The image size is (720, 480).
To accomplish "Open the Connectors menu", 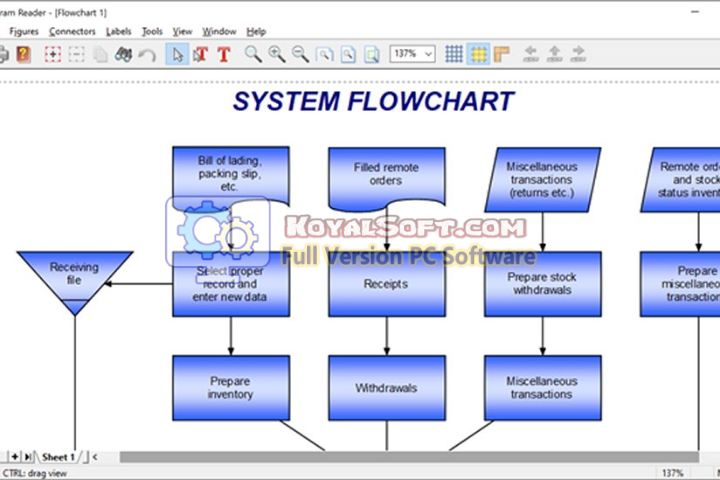I will tap(72, 32).
